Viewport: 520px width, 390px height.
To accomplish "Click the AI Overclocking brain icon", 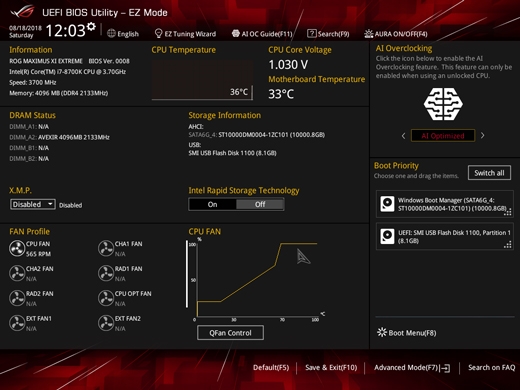I will pos(443,104).
